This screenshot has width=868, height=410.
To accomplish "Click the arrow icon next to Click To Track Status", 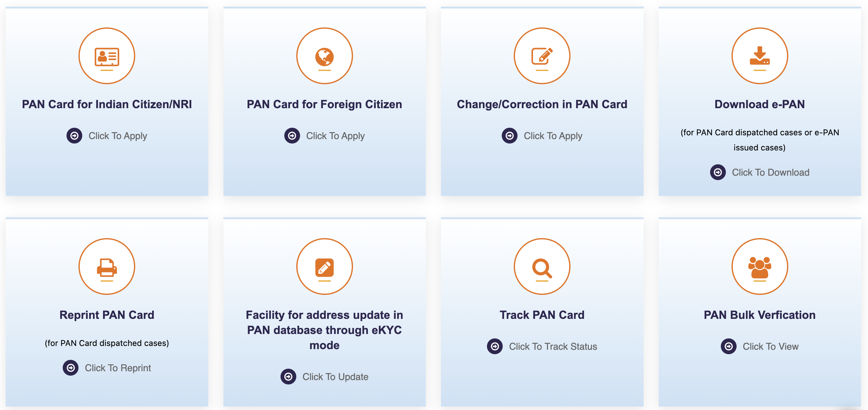I will point(494,346).
